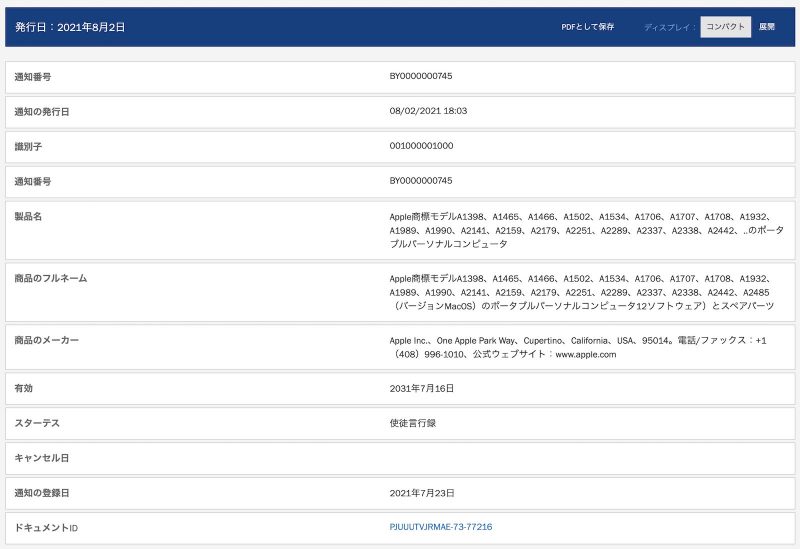Select the コンパクト display mode
This screenshot has width=800, height=549.
coord(725,27)
